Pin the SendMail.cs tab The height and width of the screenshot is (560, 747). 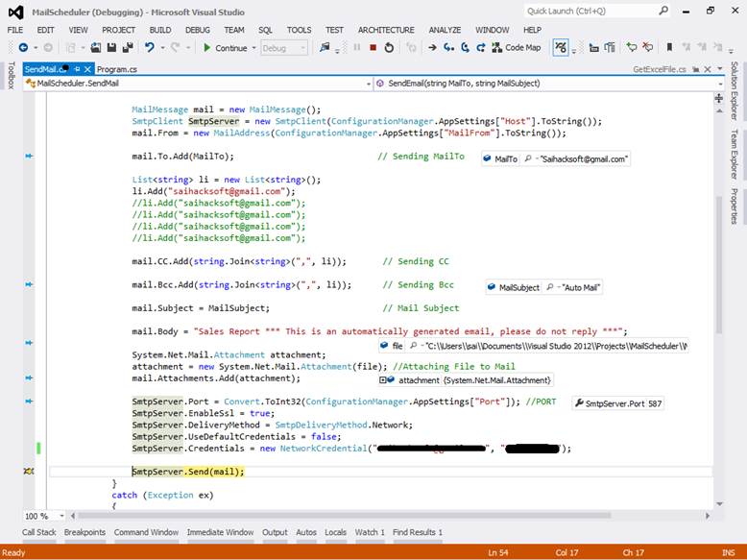[x=76, y=69]
